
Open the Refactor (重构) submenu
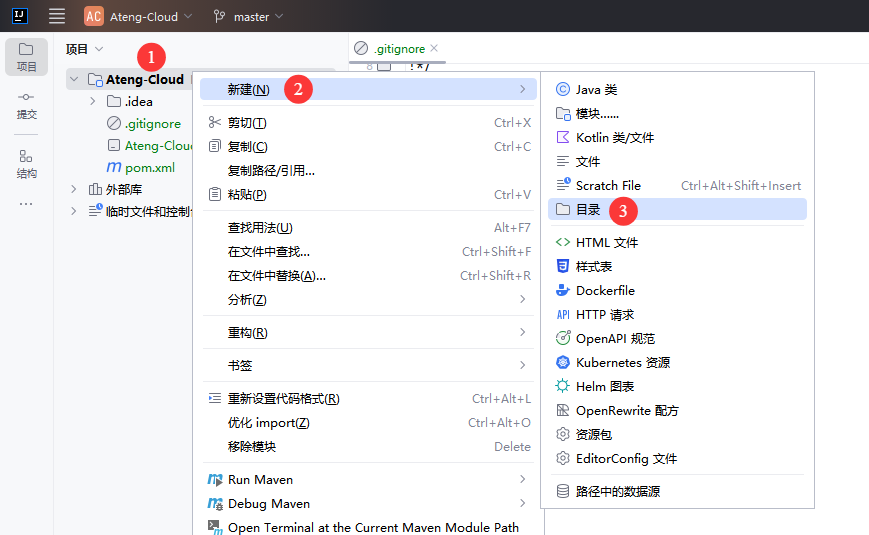247,332
